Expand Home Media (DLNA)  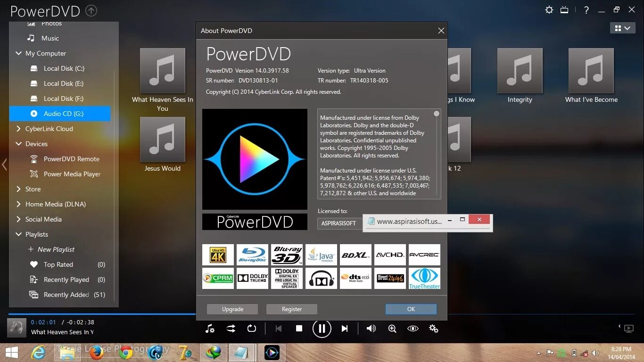tap(18, 204)
